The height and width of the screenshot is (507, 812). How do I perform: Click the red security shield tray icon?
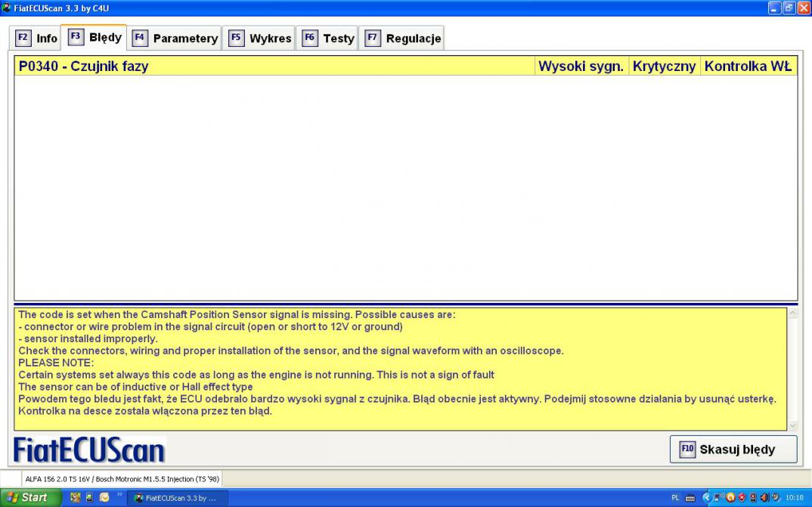tap(742, 498)
